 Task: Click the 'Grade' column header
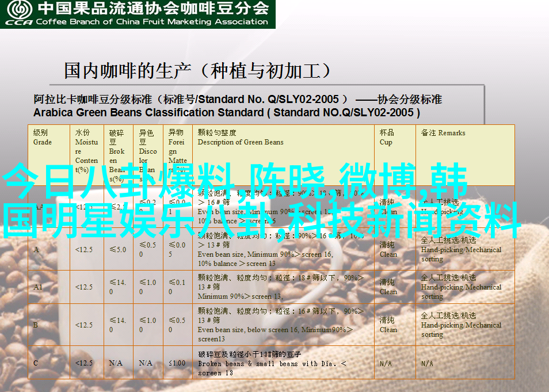(x=43, y=137)
